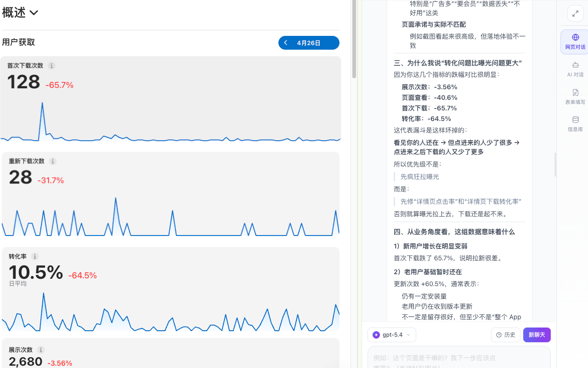Open info icon next to 展示次数
The width and height of the screenshot is (588, 368).
point(40,350)
